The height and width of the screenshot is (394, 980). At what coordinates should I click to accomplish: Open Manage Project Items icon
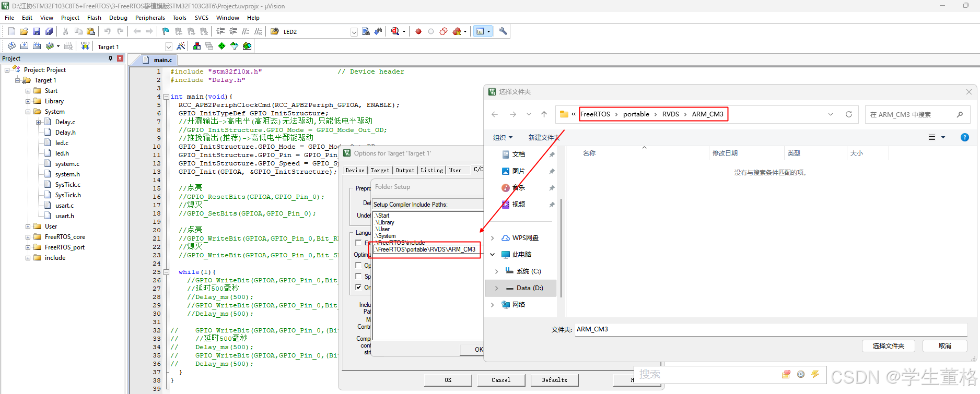[197, 46]
